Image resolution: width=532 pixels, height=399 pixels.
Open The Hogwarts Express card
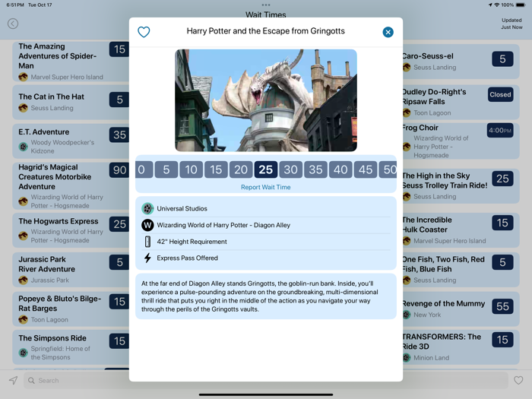coord(71,230)
